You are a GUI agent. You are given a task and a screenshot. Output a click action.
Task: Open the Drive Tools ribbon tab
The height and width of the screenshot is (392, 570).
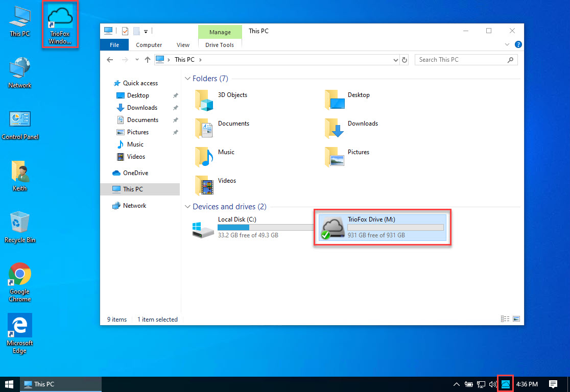220,45
